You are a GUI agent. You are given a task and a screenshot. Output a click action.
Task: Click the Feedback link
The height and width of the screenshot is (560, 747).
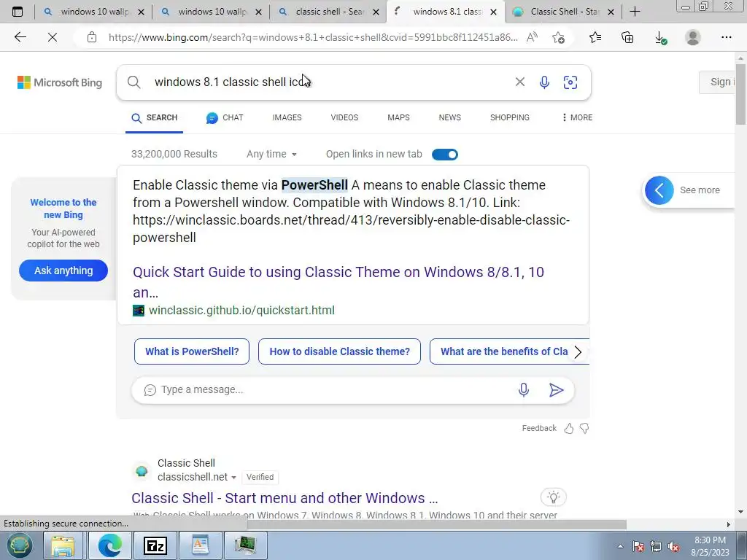point(539,428)
